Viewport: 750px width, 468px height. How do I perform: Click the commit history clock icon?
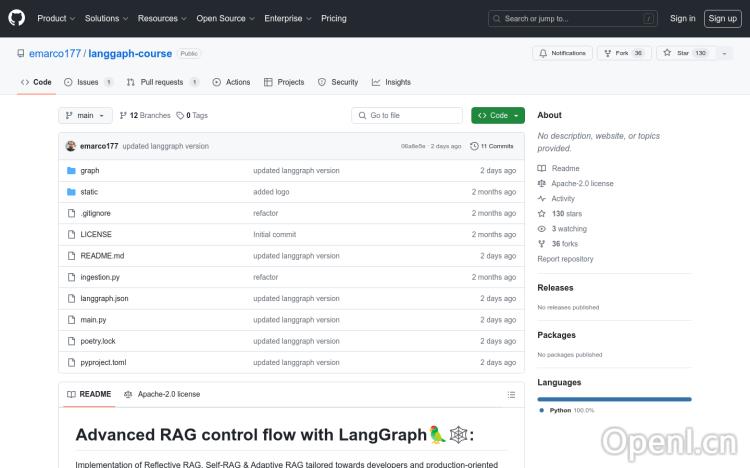(475, 146)
